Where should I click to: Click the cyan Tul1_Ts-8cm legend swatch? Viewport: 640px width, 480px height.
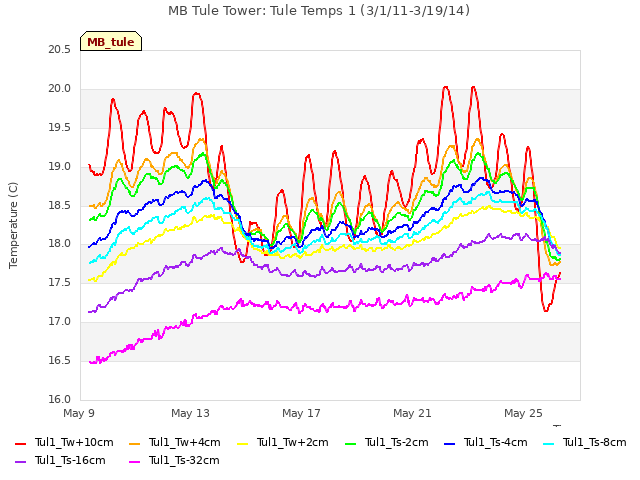pyautogui.click(x=549, y=443)
